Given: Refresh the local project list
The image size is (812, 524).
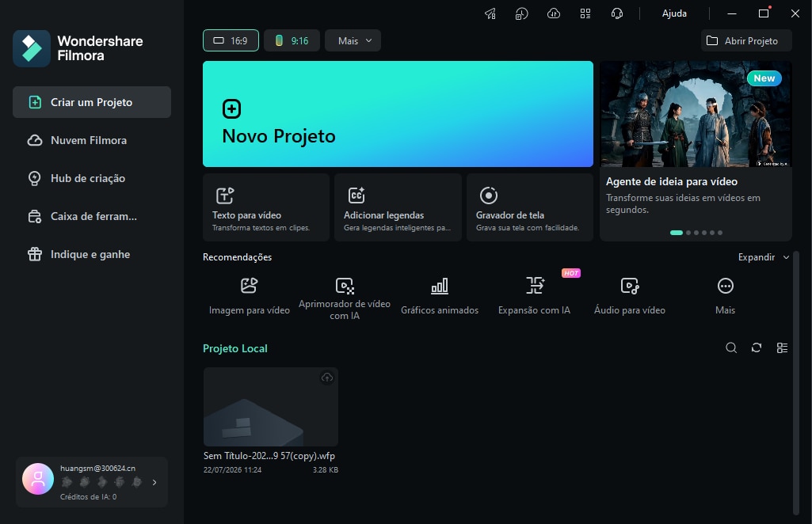Looking at the screenshot, I should pyautogui.click(x=757, y=347).
